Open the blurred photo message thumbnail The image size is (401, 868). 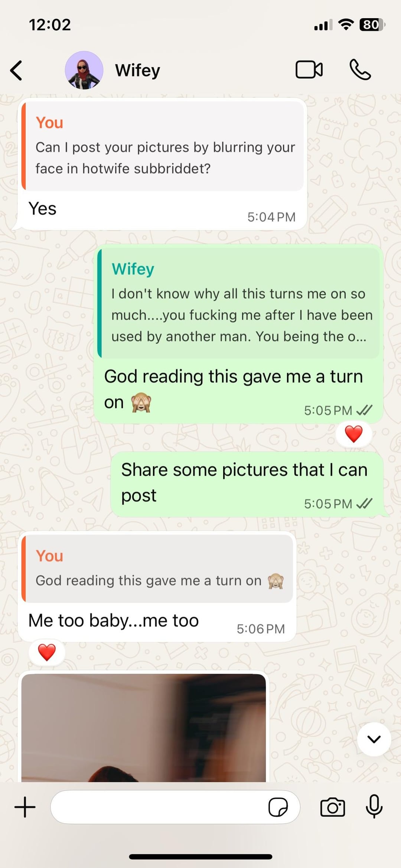(x=144, y=728)
